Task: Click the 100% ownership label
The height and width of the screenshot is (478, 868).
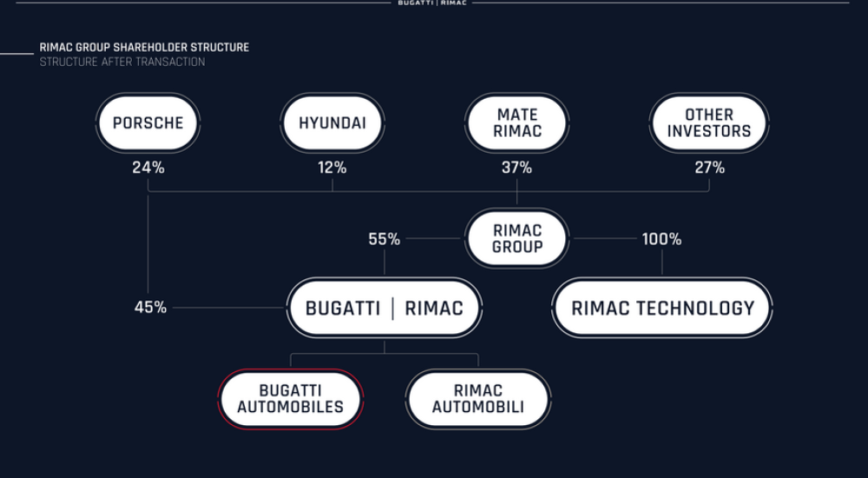Action: [661, 239]
